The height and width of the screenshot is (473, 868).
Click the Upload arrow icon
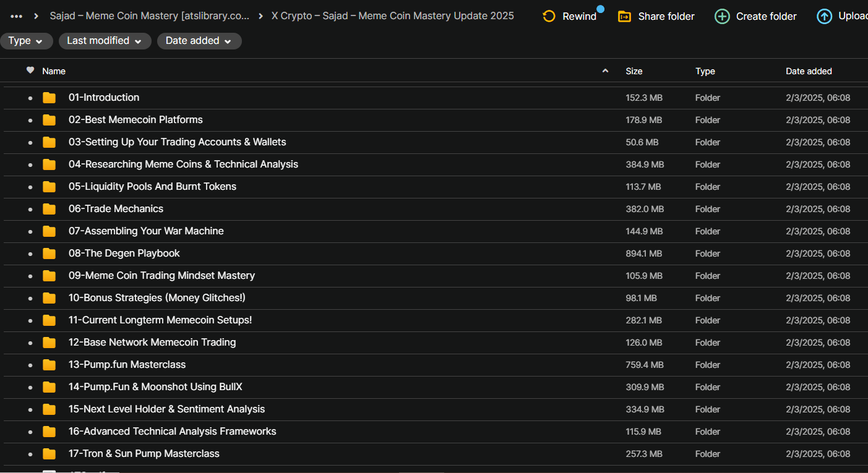pyautogui.click(x=824, y=16)
